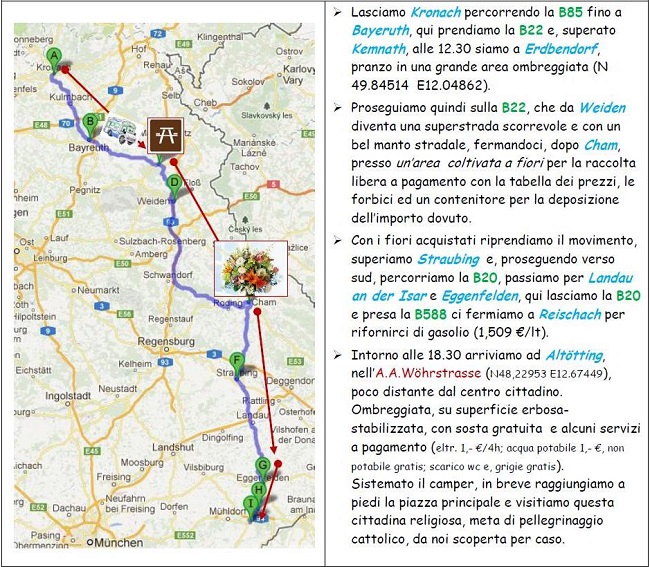Click map marker D near Weiden
The image size is (650, 567).
point(175,186)
